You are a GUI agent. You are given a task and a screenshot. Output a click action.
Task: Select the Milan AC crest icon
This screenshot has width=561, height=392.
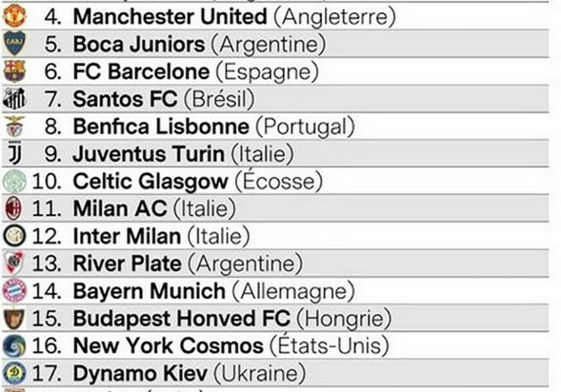[x=14, y=208]
